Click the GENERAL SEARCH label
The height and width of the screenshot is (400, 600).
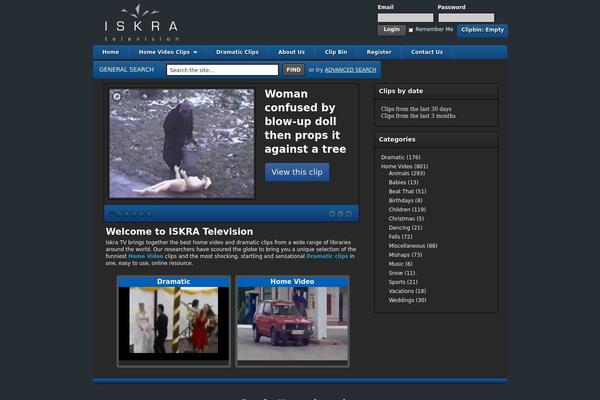pos(126,70)
